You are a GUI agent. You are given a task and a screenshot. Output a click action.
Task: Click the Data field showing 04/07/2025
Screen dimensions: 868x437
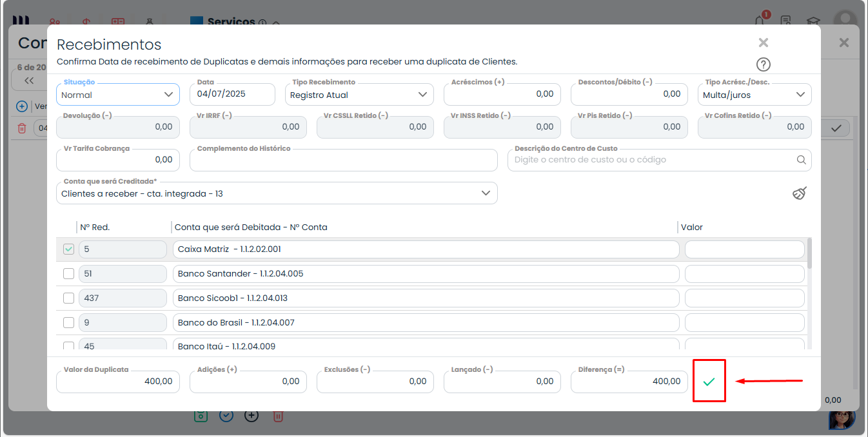[x=232, y=94]
